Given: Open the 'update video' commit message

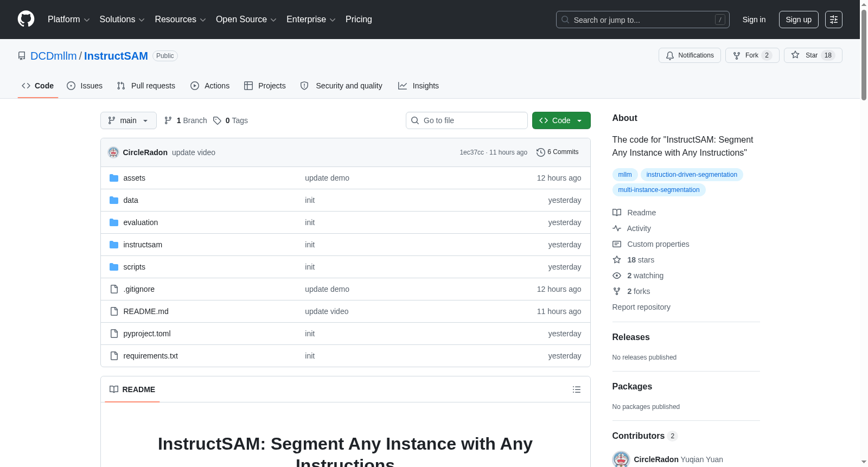Looking at the screenshot, I should click(x=194, y=152).
